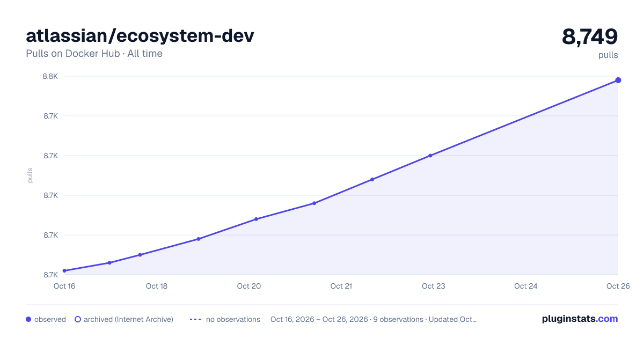Click the observed filled-dot legend marker
644x338 pixels.
(x=29, y=319)
